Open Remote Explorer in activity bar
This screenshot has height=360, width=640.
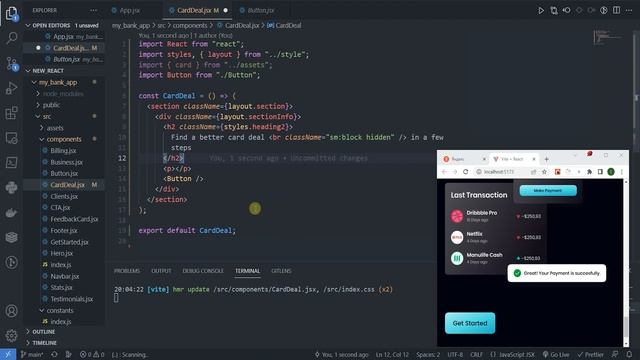(x=11, y=138)
